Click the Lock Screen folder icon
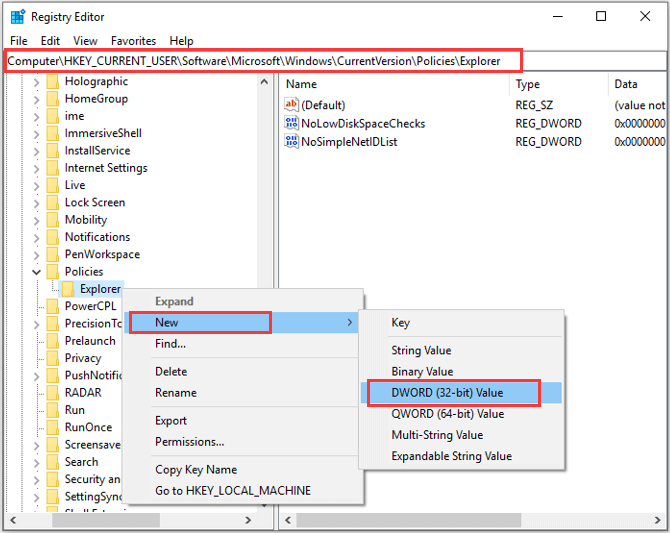This screenshot has width=670, height=533. pyautogui.click(x=53, y=203)
